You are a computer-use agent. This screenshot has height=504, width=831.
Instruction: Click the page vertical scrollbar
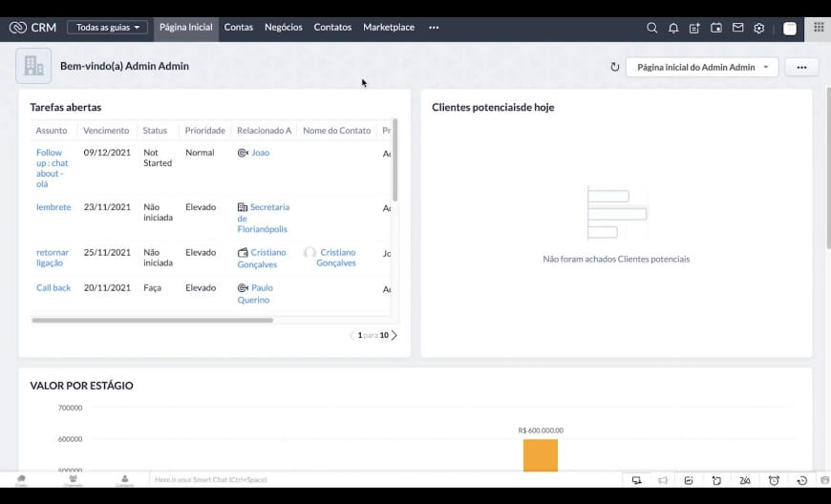click(x=828, y=167)
